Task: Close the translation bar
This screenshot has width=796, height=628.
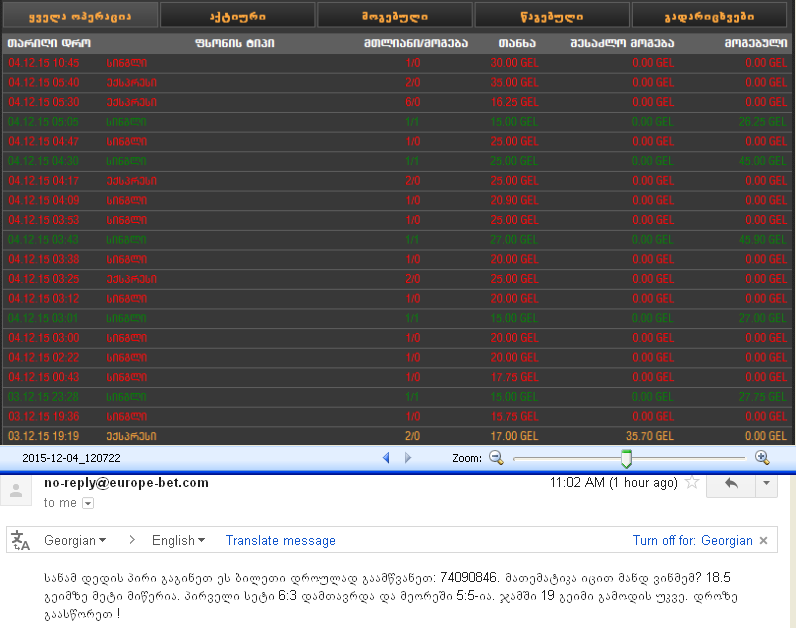Action: click(x=763, y=541)
